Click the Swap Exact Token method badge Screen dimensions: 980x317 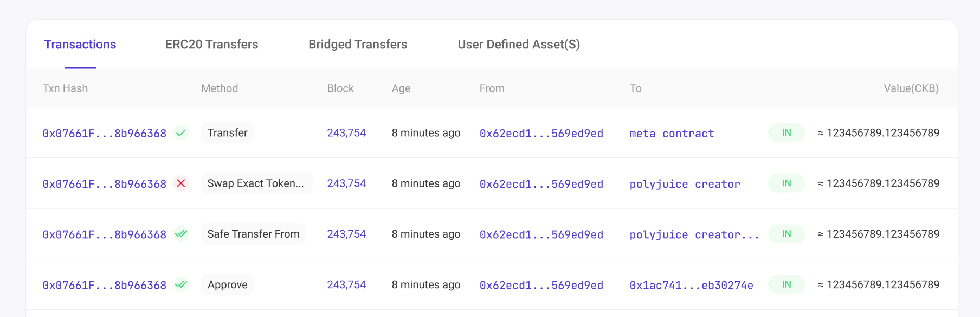coord(256,183)
